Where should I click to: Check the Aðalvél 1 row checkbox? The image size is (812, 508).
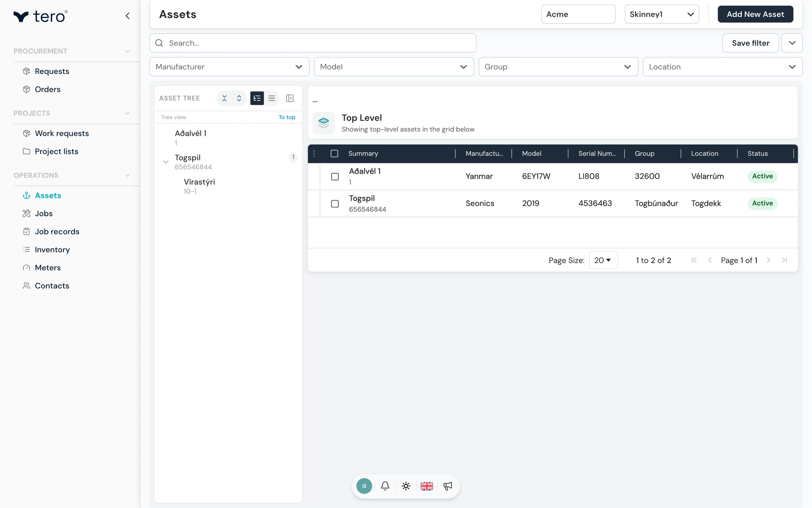pyautogui.click(x=335, y=177)
